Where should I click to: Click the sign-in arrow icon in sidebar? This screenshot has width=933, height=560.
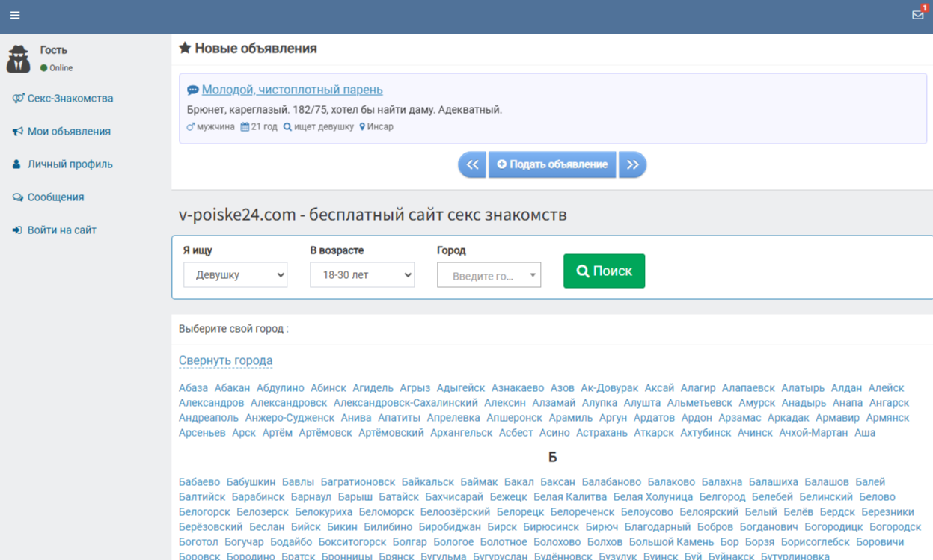[17, 230]
